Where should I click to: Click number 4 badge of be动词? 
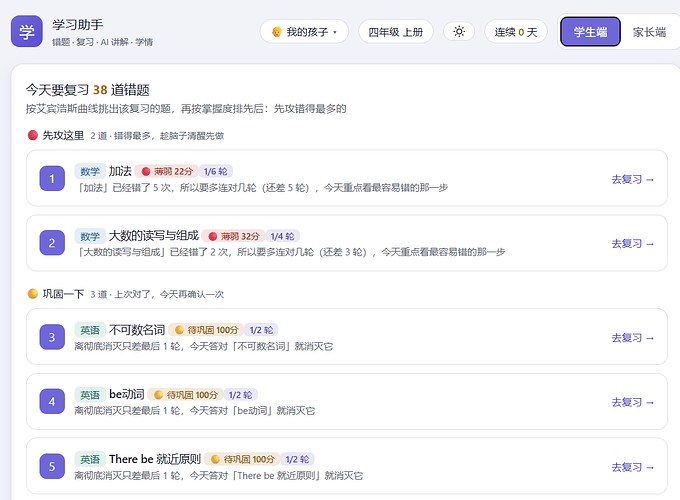(x=52, y=401)
